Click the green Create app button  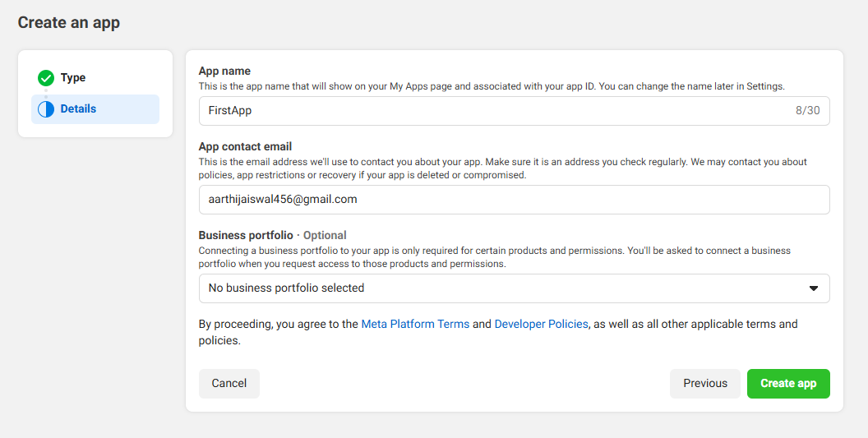788,384
